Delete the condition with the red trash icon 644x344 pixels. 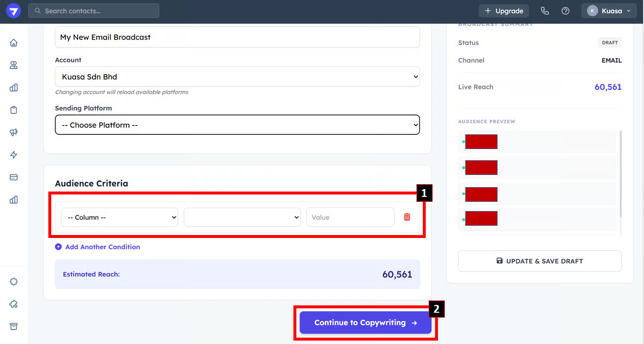(x=407, y=217)
